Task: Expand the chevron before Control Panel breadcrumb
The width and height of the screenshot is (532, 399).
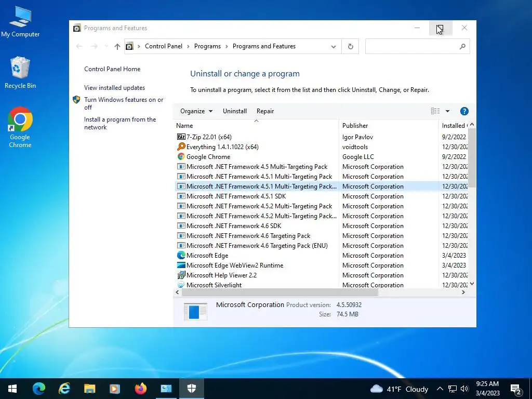Action: (139, 46)
